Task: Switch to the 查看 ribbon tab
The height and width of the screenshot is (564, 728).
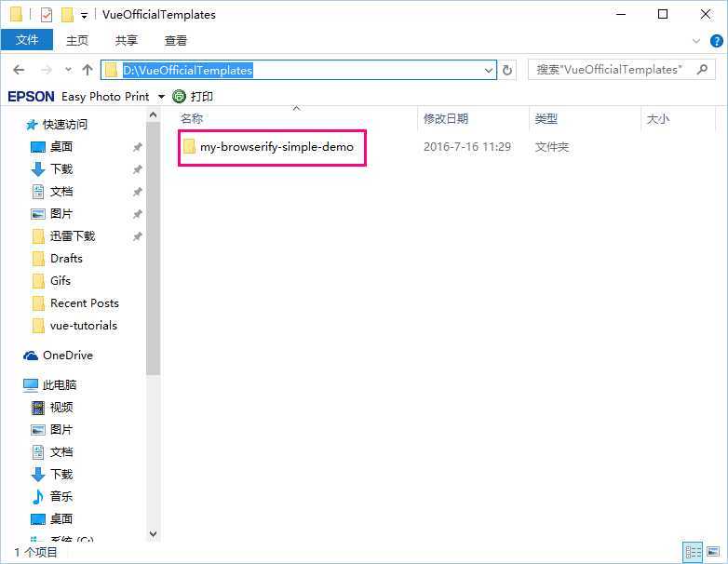Action: point(176,40)
